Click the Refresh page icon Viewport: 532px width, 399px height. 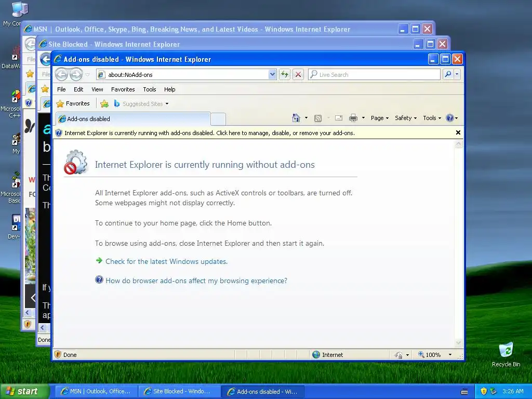click(x=285, y=74)
